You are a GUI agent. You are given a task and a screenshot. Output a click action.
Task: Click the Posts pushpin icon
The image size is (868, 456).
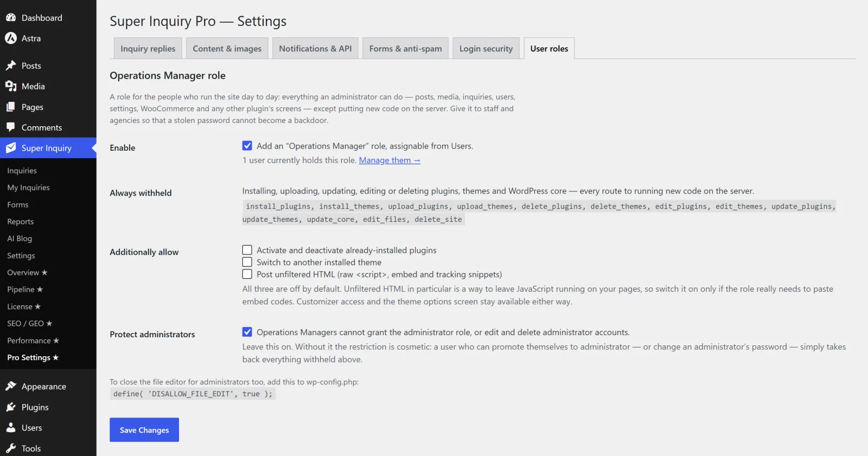pos(11,66)
